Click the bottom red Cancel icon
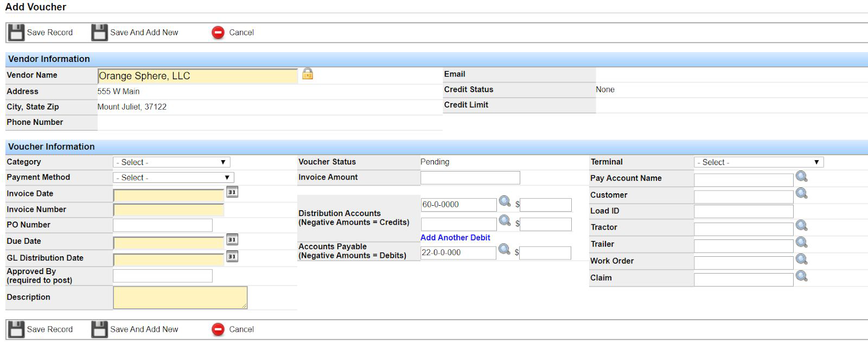This screenshot has width=868, height=342. pos(218,330)
